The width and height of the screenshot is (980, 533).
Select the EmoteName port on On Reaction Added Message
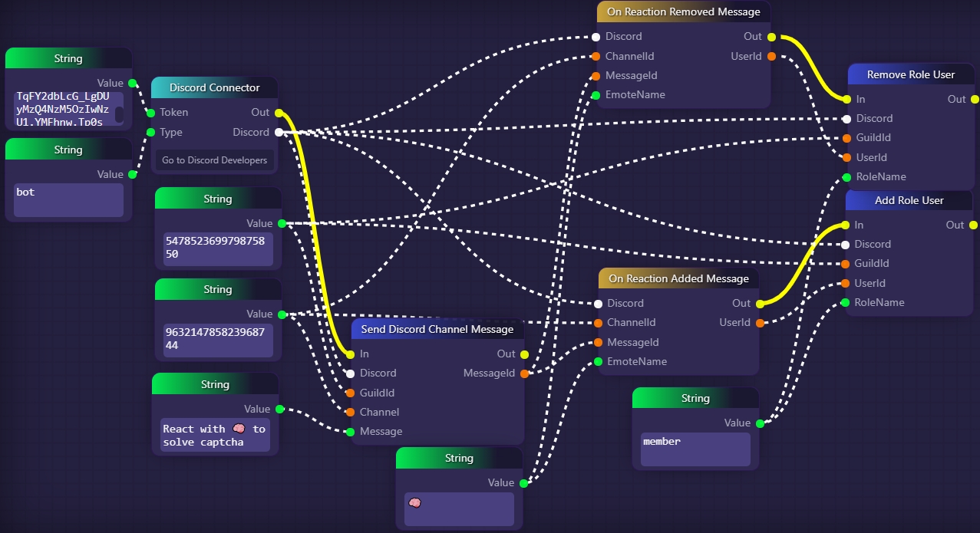[x=598, y=362]
